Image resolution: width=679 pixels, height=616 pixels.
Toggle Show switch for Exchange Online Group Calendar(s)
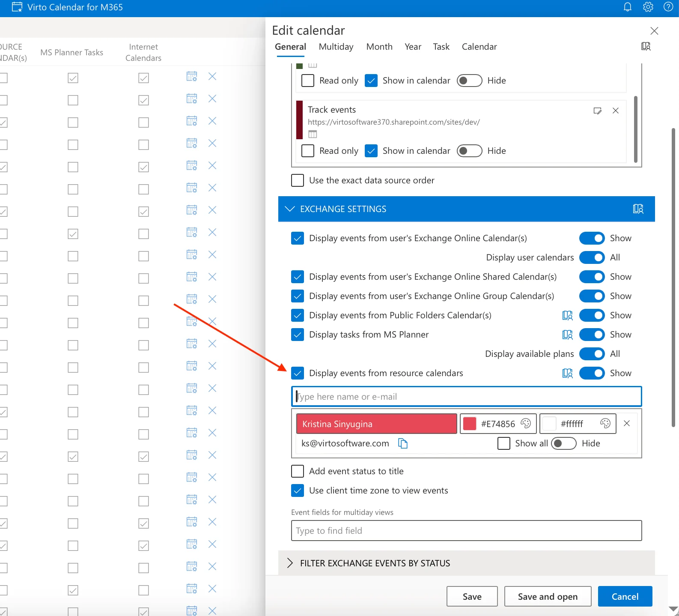(x=592, y=296)
